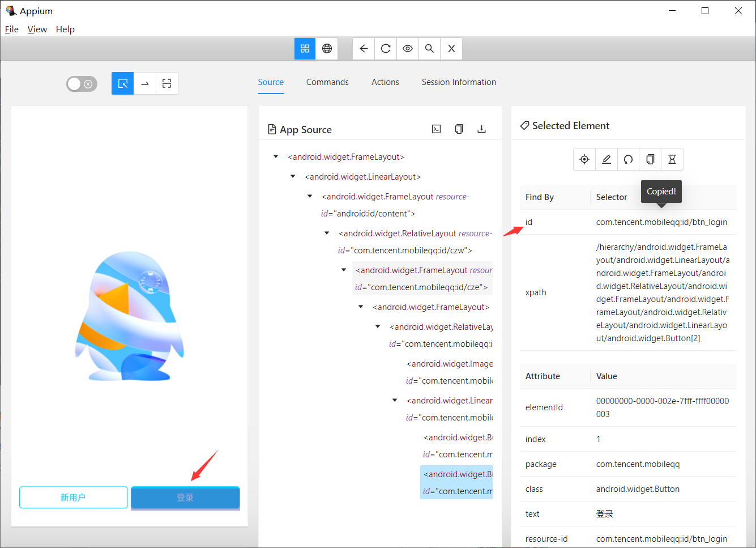Clear the selected element's text
Screen dimensions: 756x548
click(629, 159)
